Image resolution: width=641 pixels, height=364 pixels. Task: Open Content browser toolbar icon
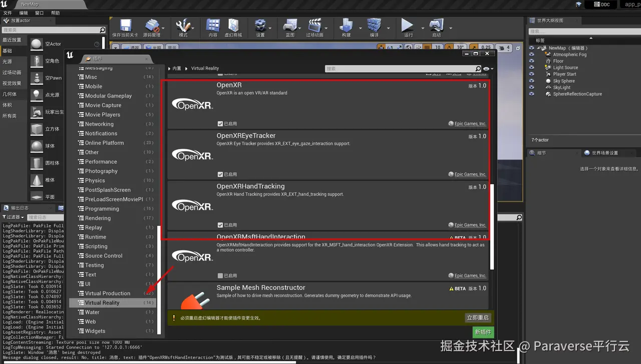point(213,25)
